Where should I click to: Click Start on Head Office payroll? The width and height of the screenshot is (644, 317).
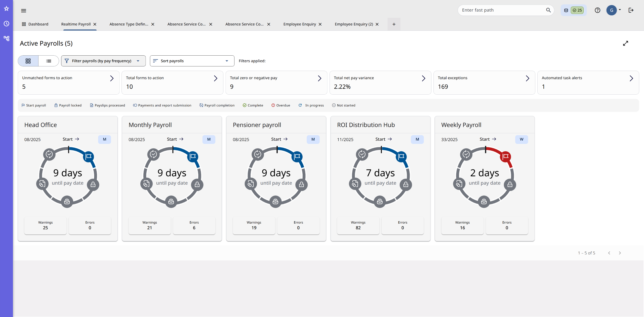click(71, 139)
